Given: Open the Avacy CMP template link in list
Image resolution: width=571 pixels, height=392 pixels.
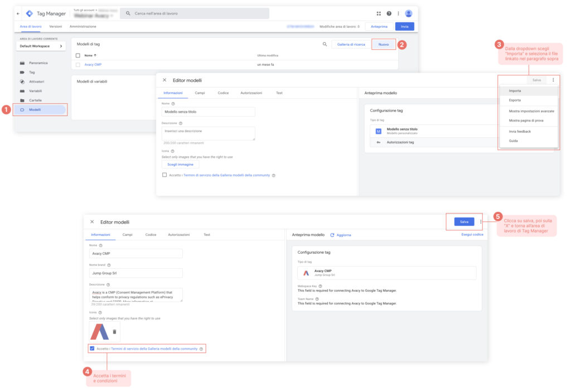Looking at the screenshot, I should click(93, 65).
